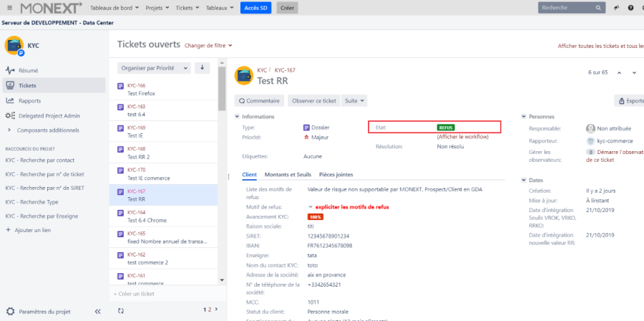Image resolution: width=644 pixels, height=321 pixels.
Task: Collapse the Informations section
Action: pos(238,116)
